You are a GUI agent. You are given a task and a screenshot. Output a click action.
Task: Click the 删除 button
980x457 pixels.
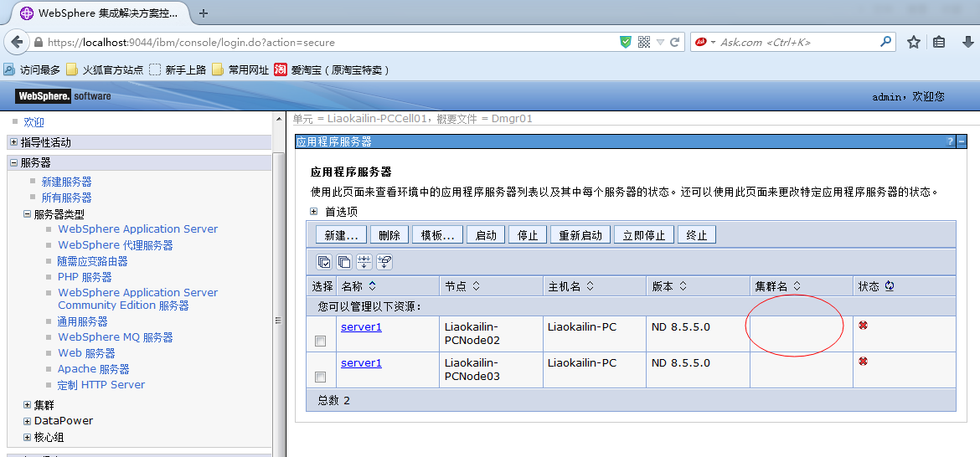389,234
